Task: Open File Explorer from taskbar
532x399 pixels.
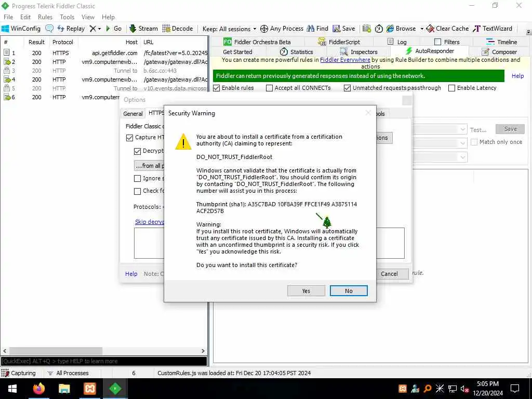Action: [x=64, y=389]
